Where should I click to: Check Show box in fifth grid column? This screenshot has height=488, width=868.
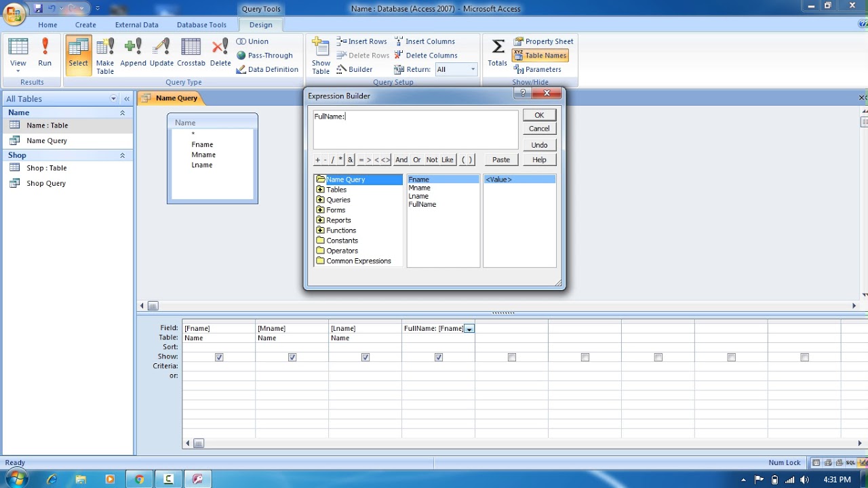tap(512, 357)
